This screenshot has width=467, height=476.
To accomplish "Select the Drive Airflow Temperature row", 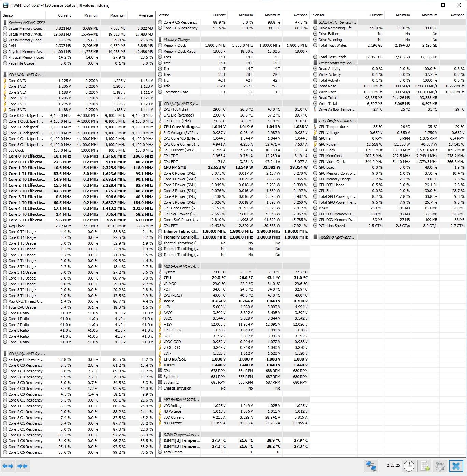I will [388, 109].
